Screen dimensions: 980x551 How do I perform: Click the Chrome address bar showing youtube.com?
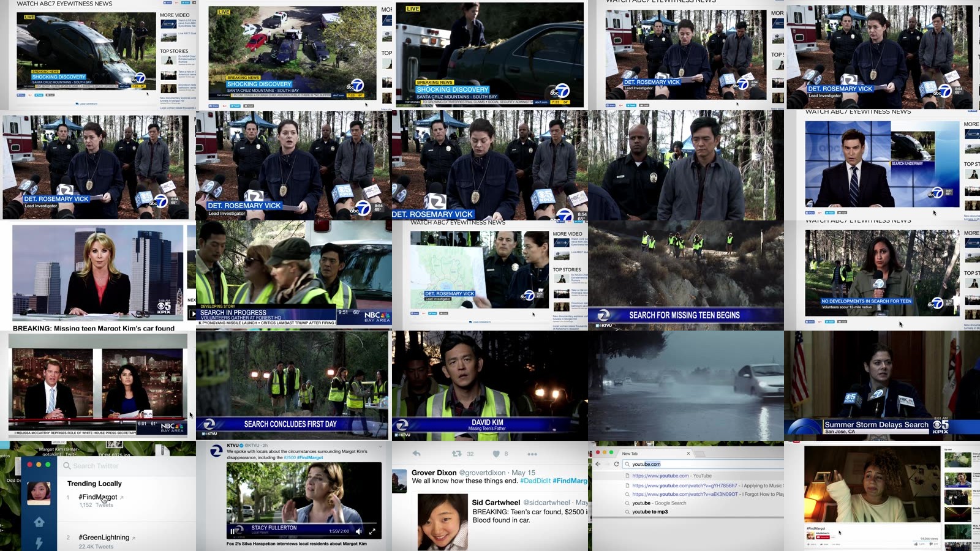(x=704, y=464)
